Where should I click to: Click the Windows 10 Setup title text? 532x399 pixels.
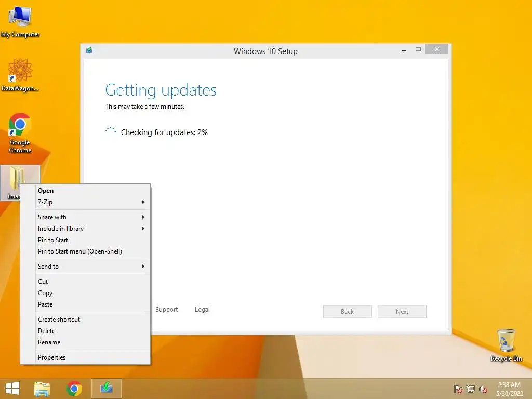pos(265,51)
